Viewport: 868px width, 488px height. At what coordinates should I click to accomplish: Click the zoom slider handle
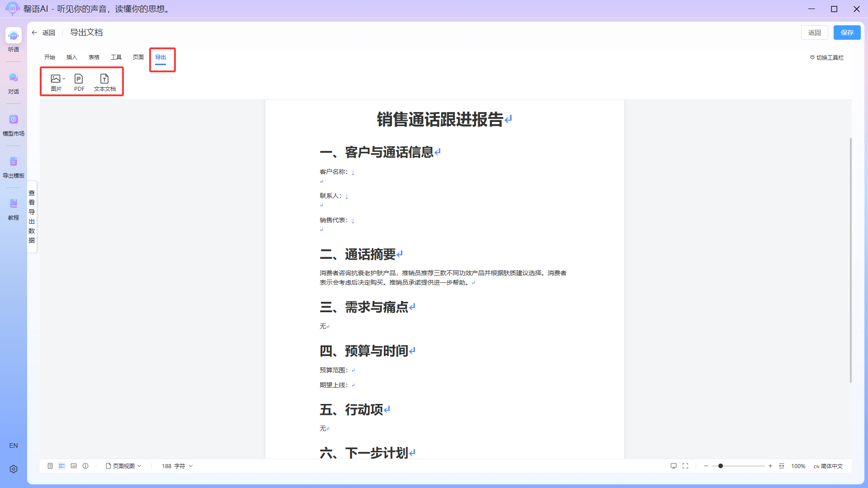click(721, 466)
